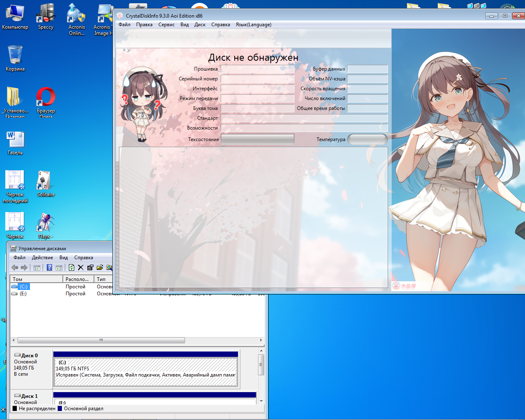
Task: Open the Действие menu in Disk Management
Action: tap(42, 258)
